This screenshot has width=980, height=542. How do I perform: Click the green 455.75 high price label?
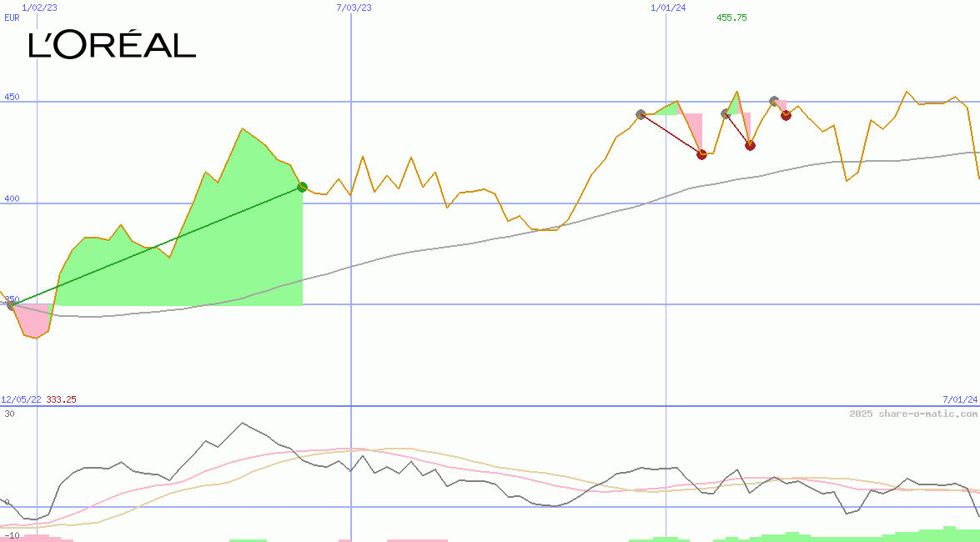[731, 18]
